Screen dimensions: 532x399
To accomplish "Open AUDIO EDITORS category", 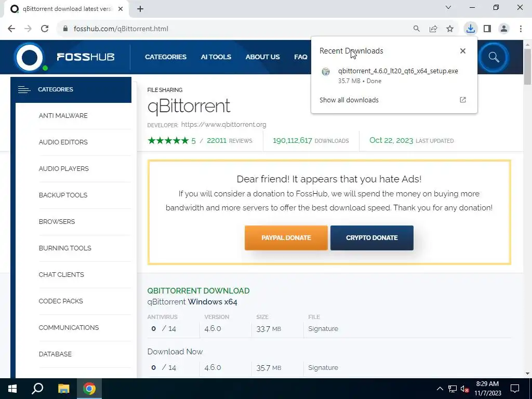I will (63, 142).
